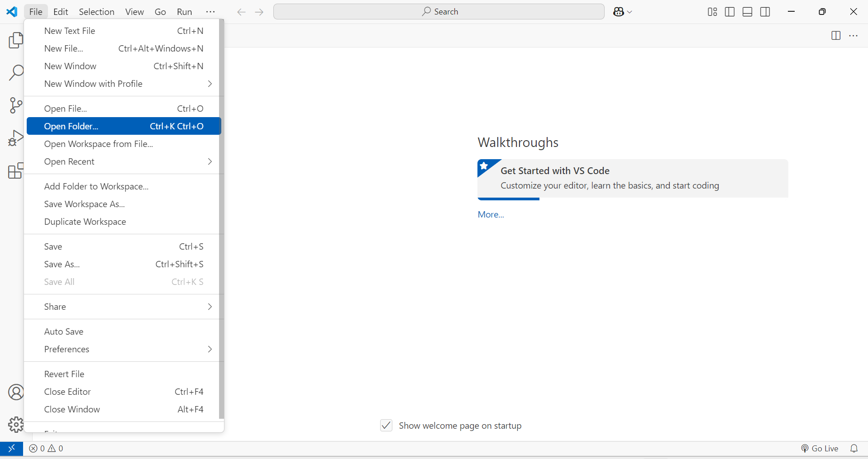Toggle Show welcome page on startup
Image resolution: width=868 pixels, height=459 pixels.
pyautogui.click(x=386, y=426)
